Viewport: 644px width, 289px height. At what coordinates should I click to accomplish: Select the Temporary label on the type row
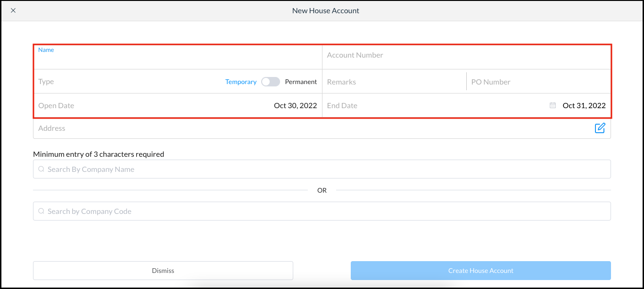pyautogui.click(x=241, y=81)
